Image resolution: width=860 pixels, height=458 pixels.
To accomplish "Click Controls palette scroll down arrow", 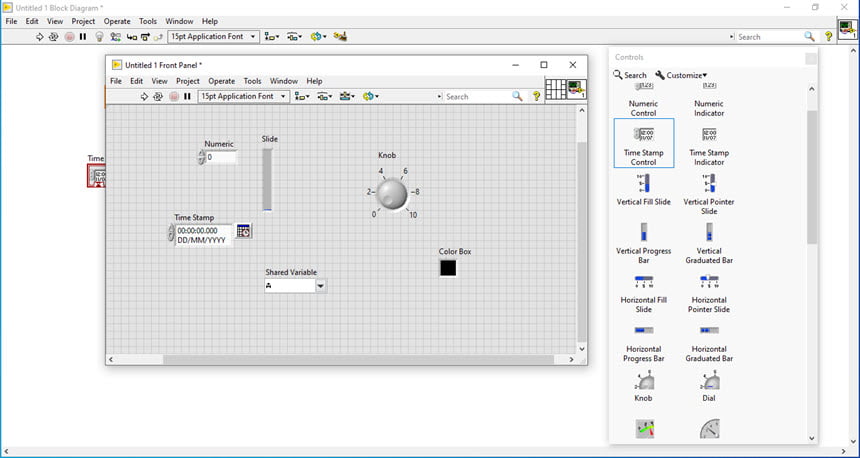I will [812, 438].
